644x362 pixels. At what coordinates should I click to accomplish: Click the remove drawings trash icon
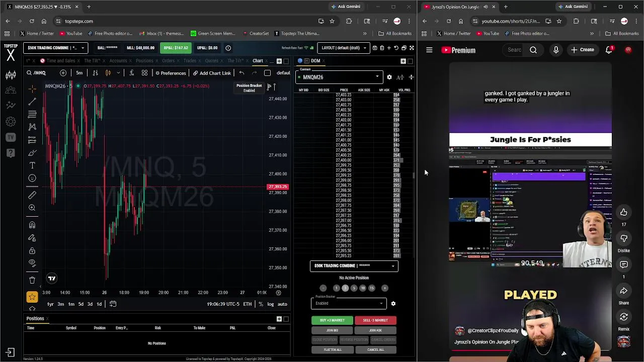pos(32,280)
